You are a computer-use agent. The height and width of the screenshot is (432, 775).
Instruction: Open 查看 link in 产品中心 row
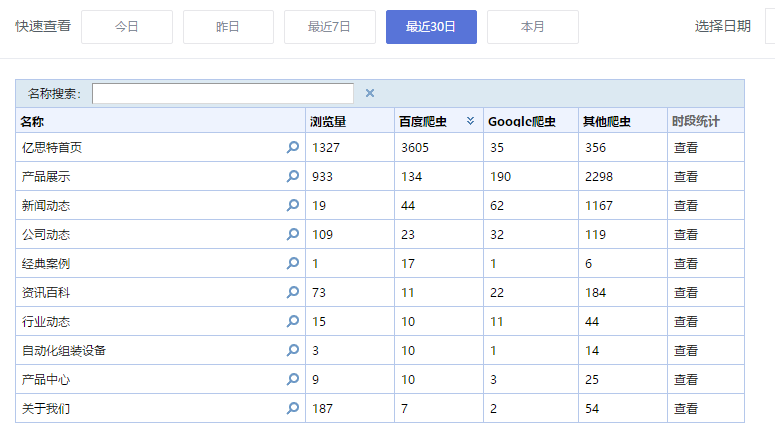point(686,380)
